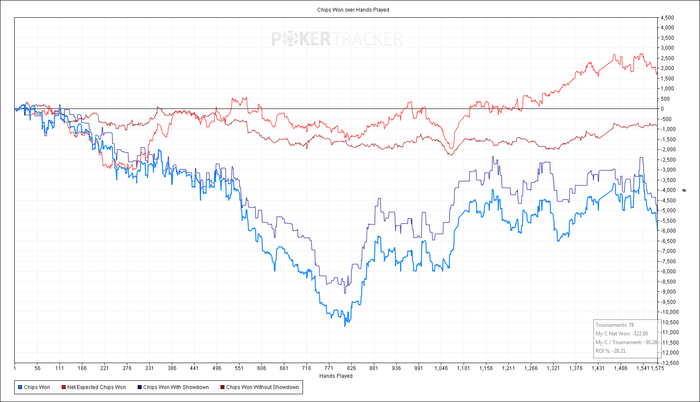Click the y-axis label '-8,000'

click(668, 272)
